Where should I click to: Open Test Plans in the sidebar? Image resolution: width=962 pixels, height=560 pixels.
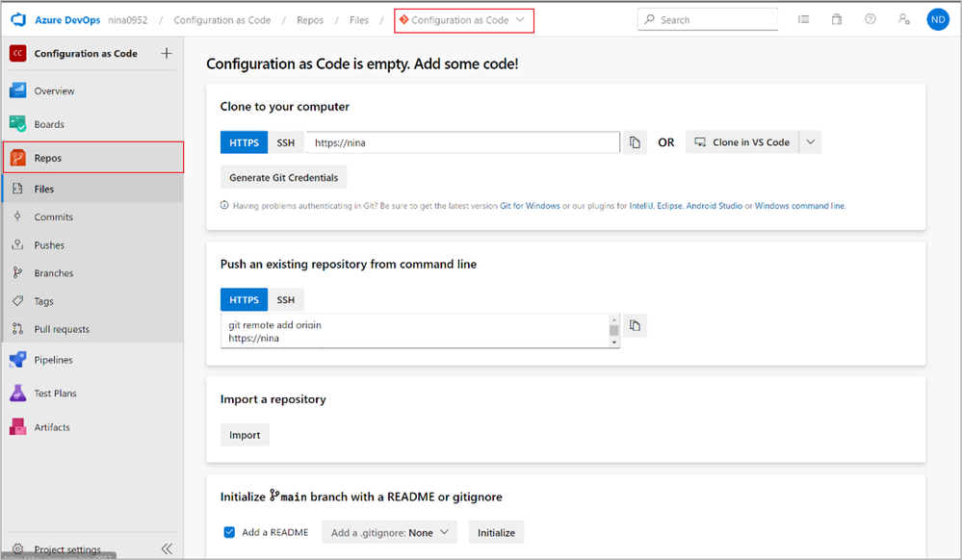click(92, 394)
